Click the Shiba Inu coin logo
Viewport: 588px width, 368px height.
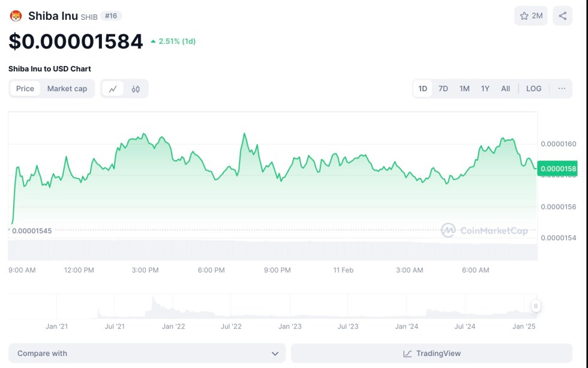pyautogui.click(x=16, y=16)
